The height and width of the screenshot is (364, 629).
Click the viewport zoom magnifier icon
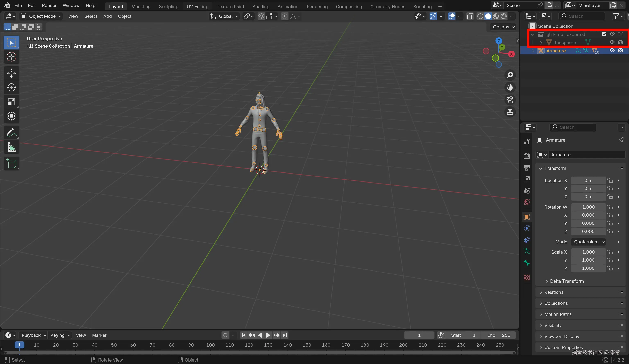[x=510, y=75]
